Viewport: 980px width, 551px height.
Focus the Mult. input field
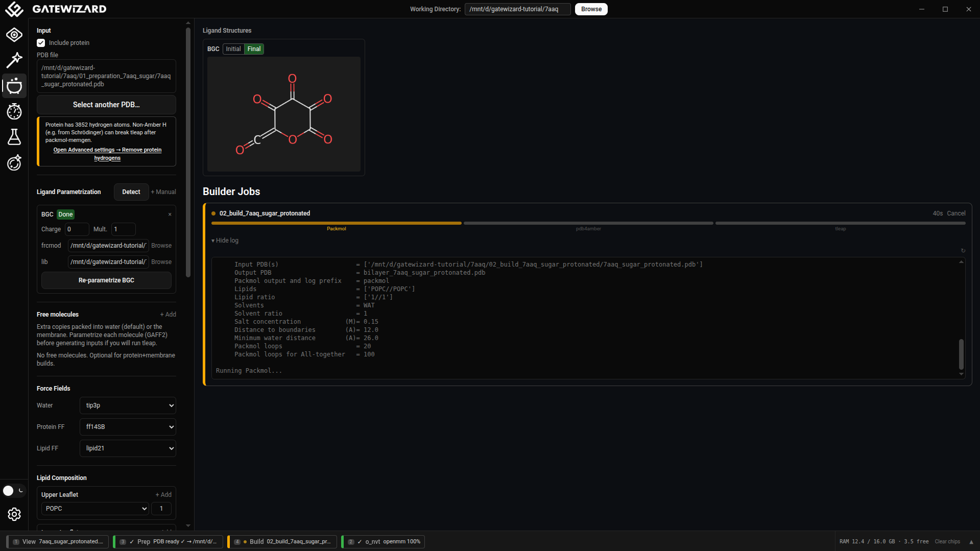[x=124, y=229]
